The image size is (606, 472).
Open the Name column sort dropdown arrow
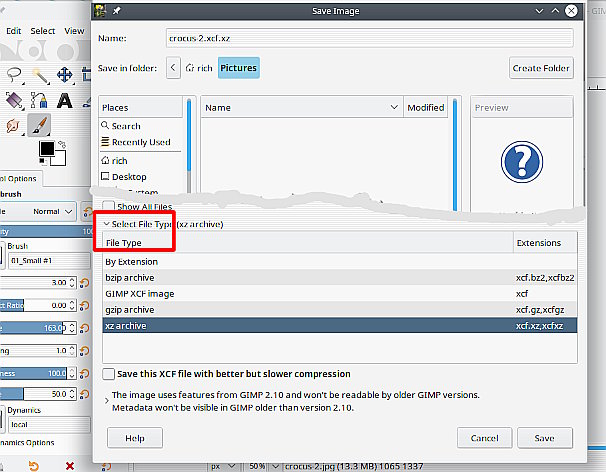click(394, 107)
